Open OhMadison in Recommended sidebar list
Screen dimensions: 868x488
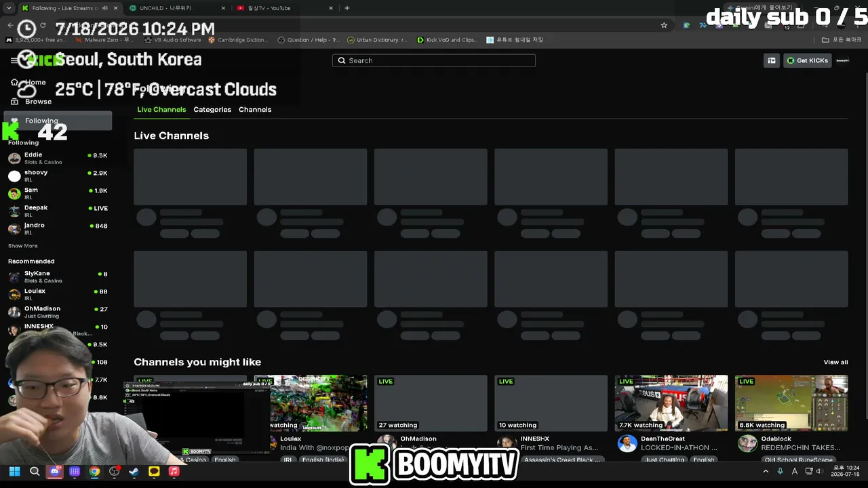[x=58, y=312]
